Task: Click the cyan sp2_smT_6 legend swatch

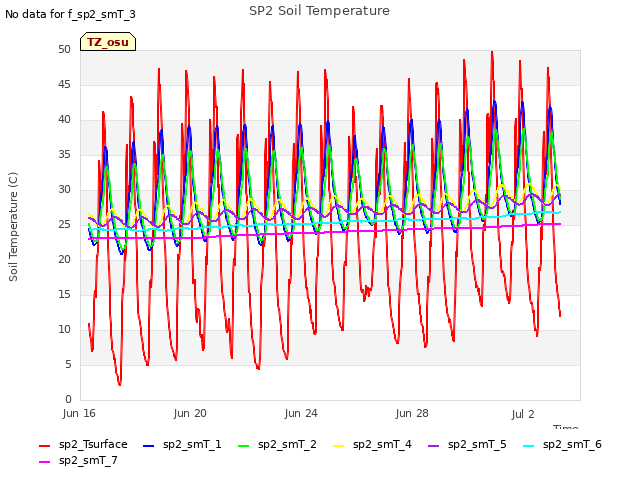Action: click(529, 446)
